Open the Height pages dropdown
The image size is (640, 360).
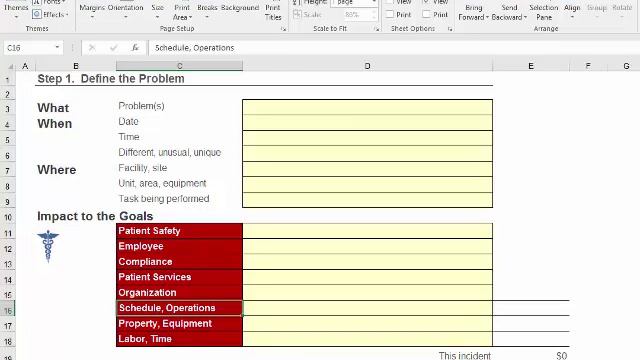[x=374, y=2]
